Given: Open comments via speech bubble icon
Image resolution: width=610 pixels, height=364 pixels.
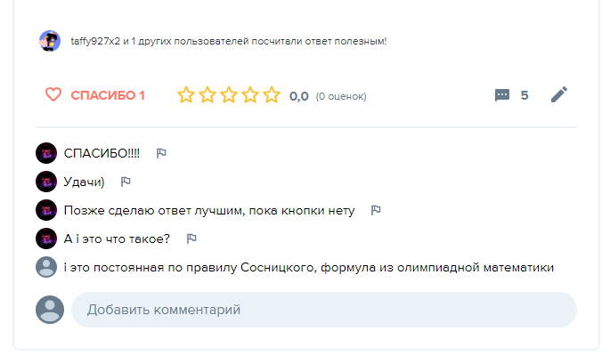Looking at the screenshot, I should point(502,95).
